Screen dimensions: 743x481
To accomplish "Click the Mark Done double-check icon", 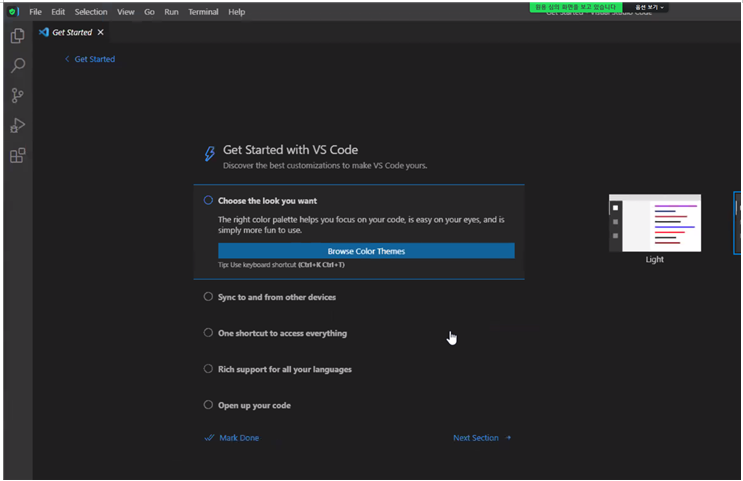I will click(209, 438).
